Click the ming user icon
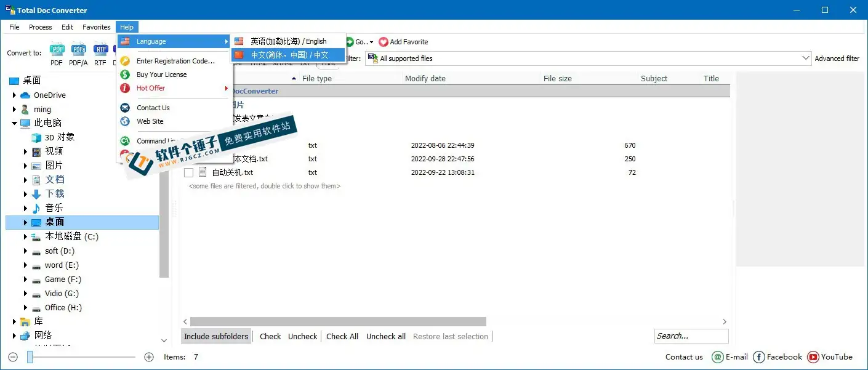 (x=25, y=110)
